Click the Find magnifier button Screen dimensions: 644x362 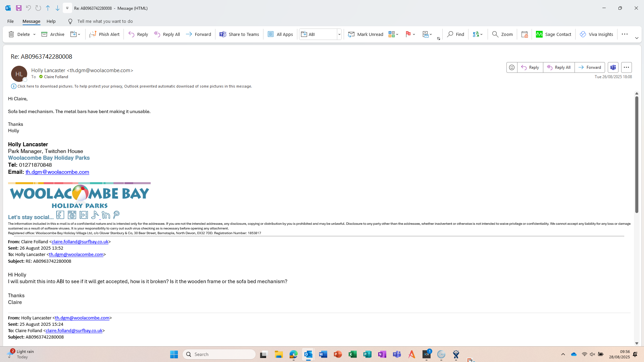455,34
